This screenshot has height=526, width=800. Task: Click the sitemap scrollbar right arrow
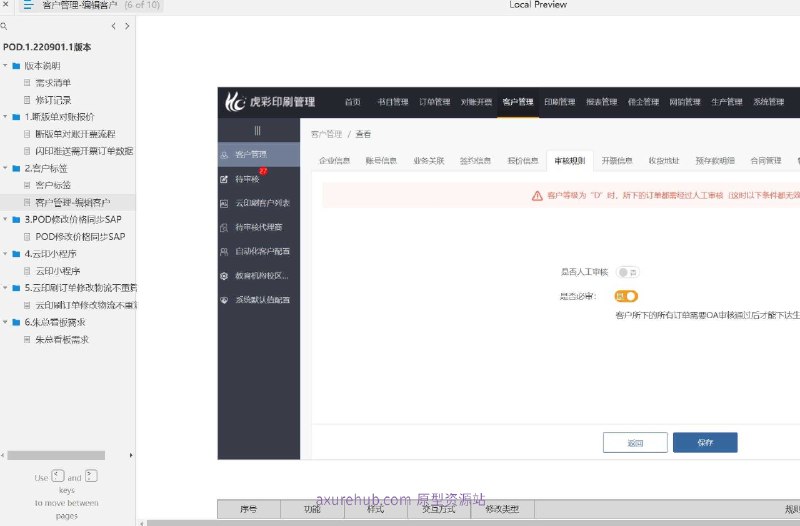pyautogui.click(x=131, y=455)
